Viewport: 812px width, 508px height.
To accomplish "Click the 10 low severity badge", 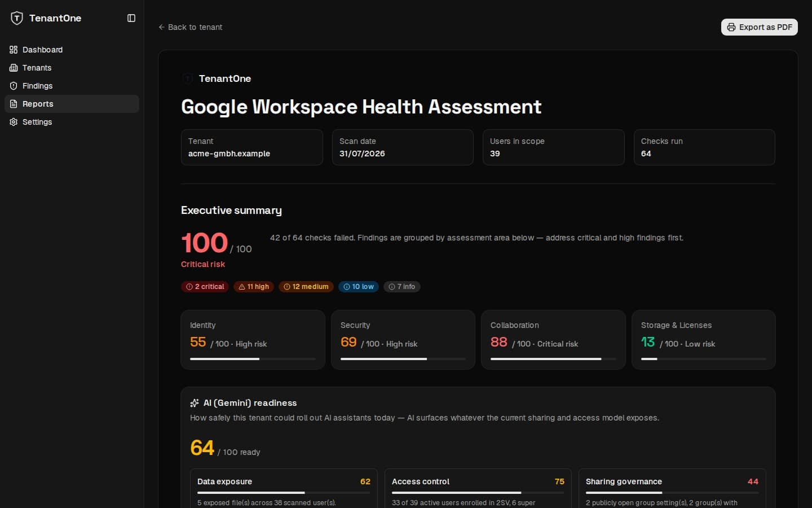I will click(359, 287).
